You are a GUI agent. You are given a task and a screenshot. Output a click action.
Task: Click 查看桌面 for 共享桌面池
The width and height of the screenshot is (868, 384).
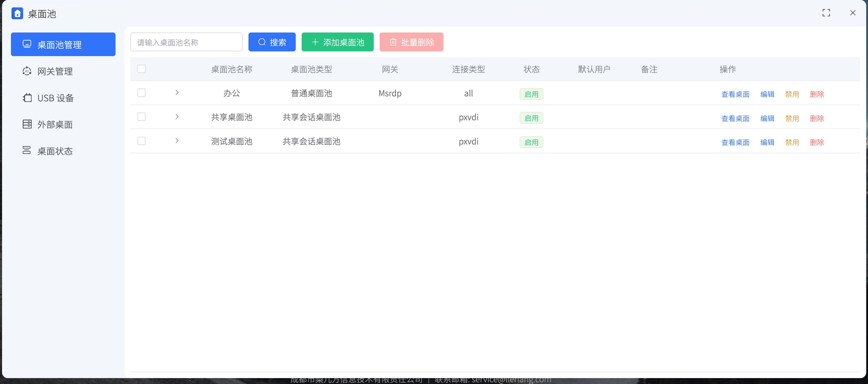(735, 118)
